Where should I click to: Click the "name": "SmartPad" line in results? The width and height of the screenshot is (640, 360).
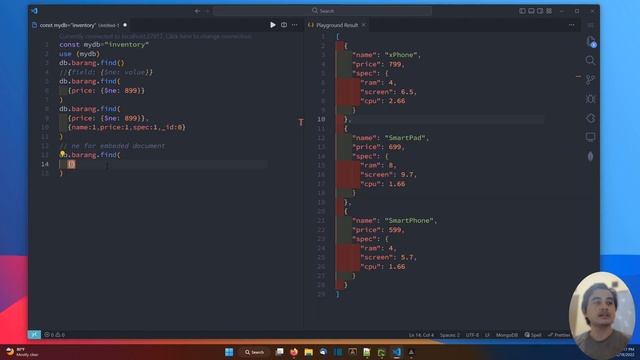click(390, 138)
